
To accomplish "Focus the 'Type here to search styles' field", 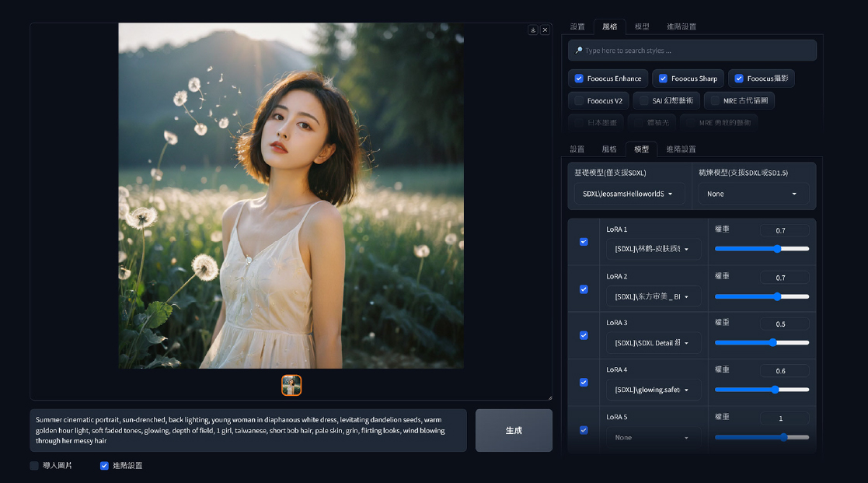I will point(692,51).
